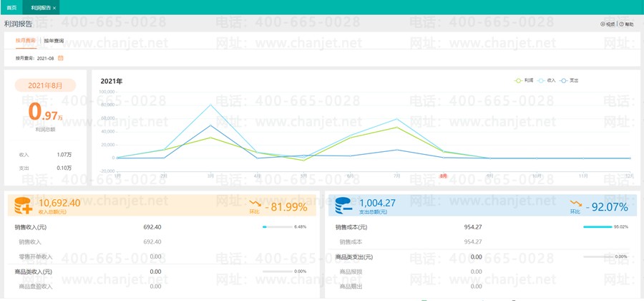Toggle the 利润 series in chart legend
The height and width of the screenshot is (301, 644).
(x=524, y=80)
